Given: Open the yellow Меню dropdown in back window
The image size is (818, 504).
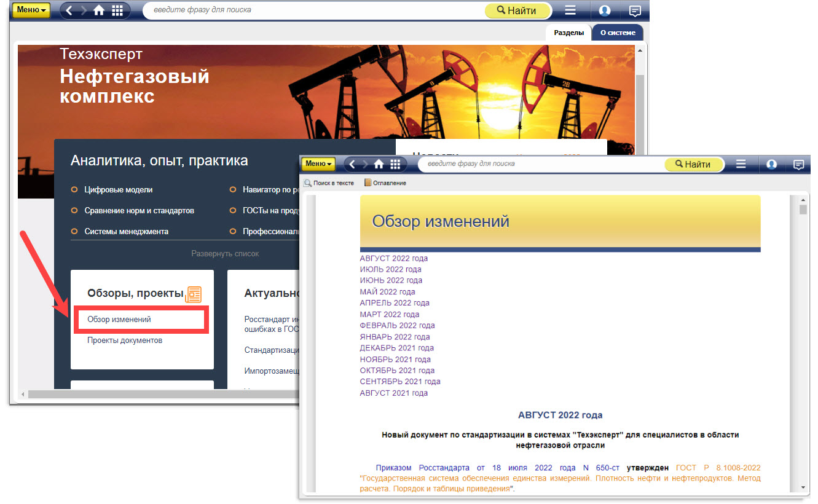Looking at the screenshot, I should (x=31, y=10).
